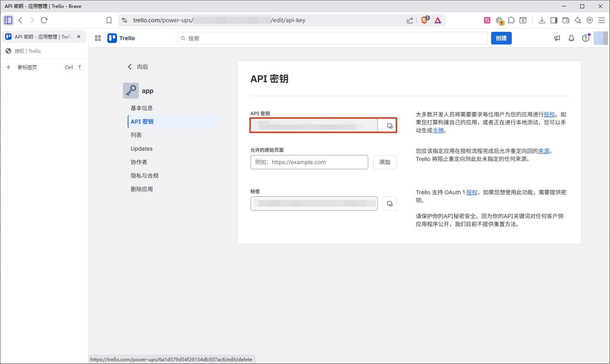
Task: Open the 令牌 link
Action: pyautogui.click(x=438, y=130)
